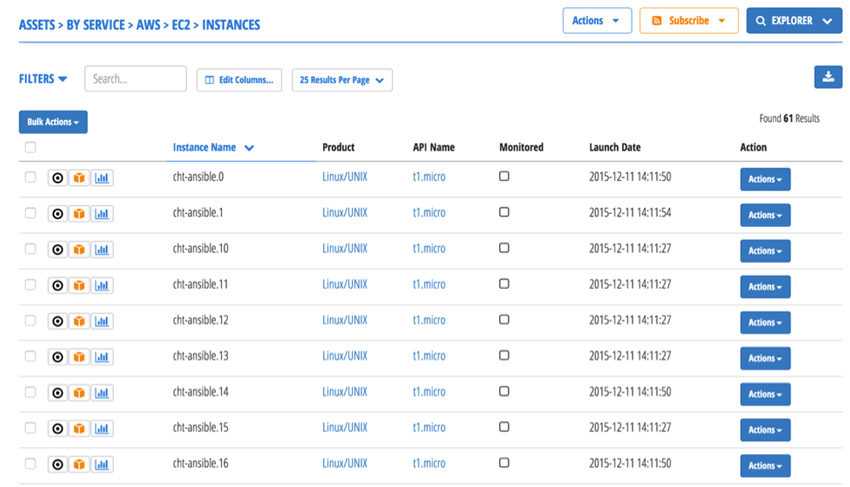Screen dimensions: 850x487
Task: Open the 25 Results Per Page dropdown
Action: (x=342, y=80)
